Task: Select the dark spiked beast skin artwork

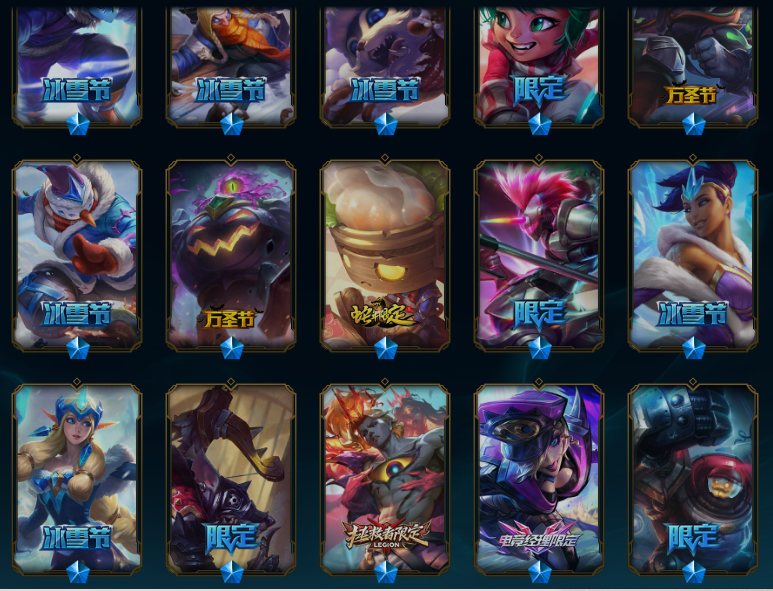Action: [x=231, y=479]
